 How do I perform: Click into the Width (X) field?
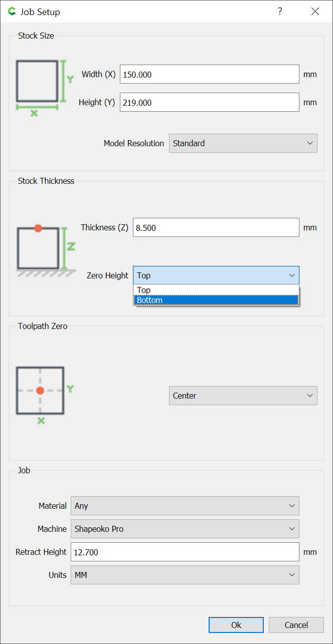coord(210,74)
